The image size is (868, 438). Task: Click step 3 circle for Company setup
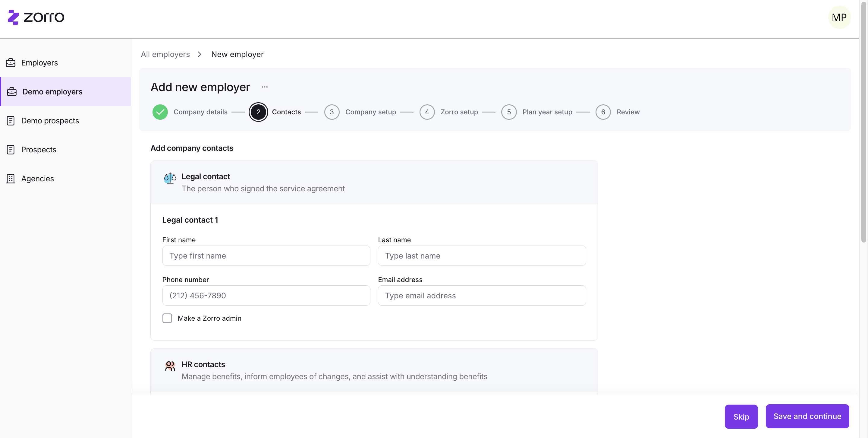[332, 112]
